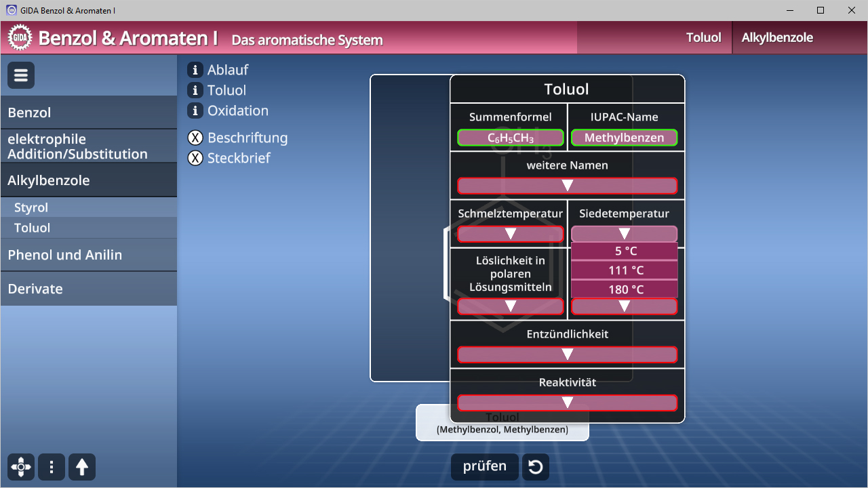Open the hamburger menu icon
The height and width of the screenshot is (488, 868).
pyautogui.click(x=21, y=75)
